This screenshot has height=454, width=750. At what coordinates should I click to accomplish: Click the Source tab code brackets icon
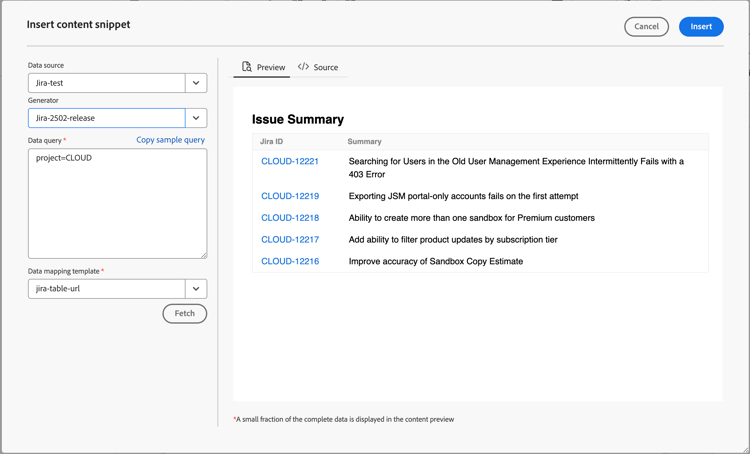coord(303,66)
